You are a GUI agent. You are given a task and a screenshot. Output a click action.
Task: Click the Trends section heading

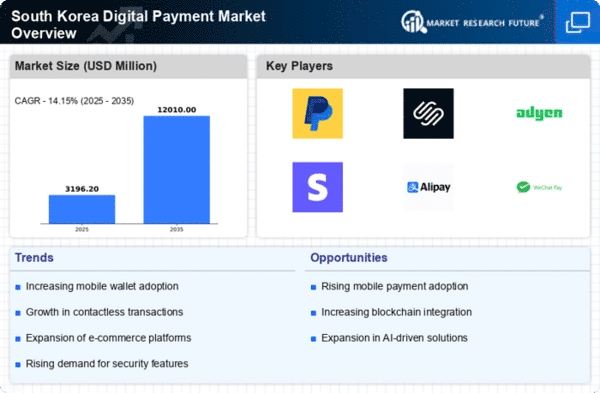34,258
